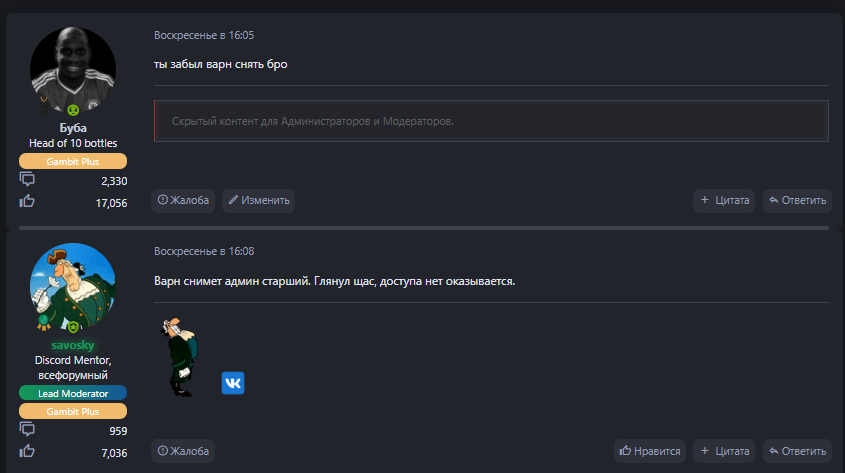The height and width of the screenshot is (473, 845).
Task: Click the green shield badge on savosky's avatar
Action: (x=73, y=327)
